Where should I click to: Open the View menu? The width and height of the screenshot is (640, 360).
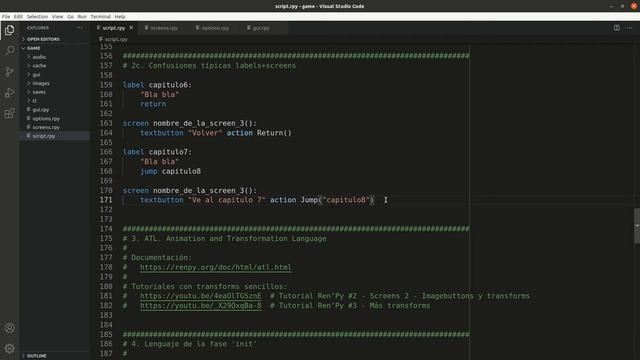click(58, 17)
